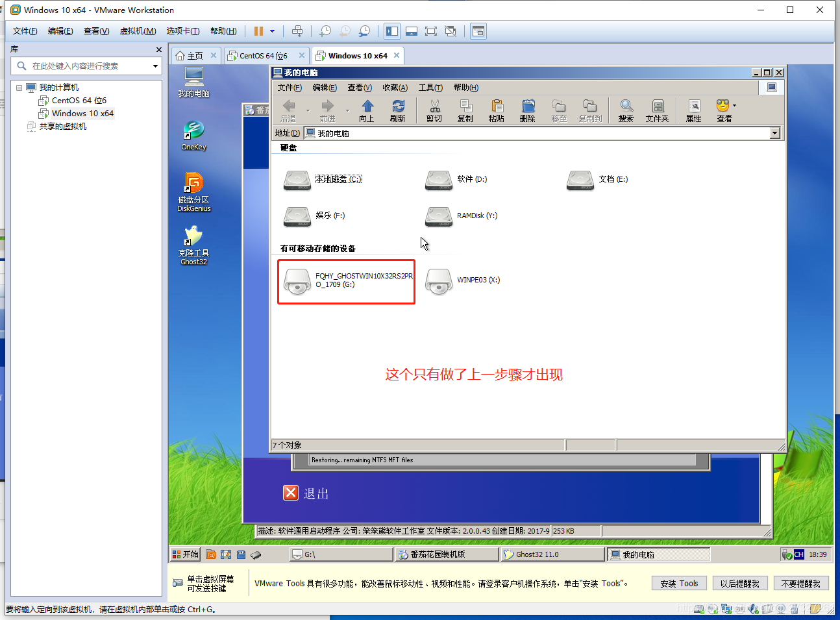The height and width of the screenshot is (620, 840).
Task: Open 文件(F) menu in 我的电脑 window
Action: click(x=290, y=88)
